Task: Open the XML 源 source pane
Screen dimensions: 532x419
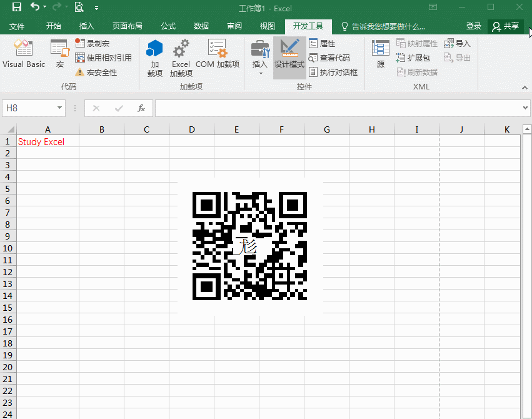Action: (x=381, y=53)
